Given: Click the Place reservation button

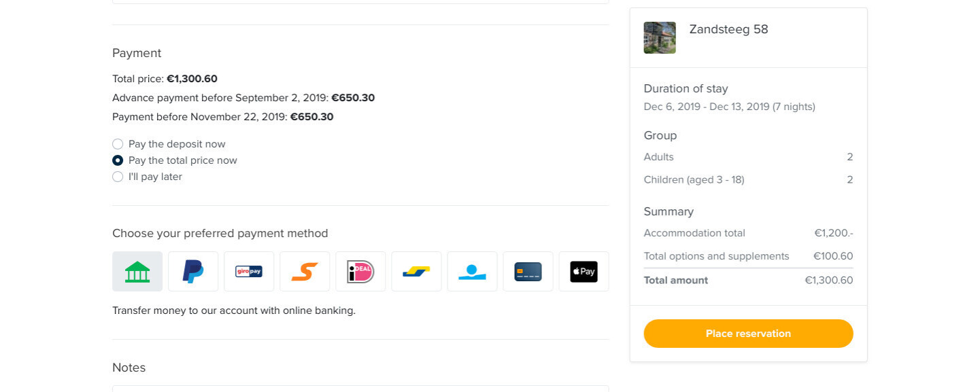Looking at the screenshot, I should pos(748,334).
